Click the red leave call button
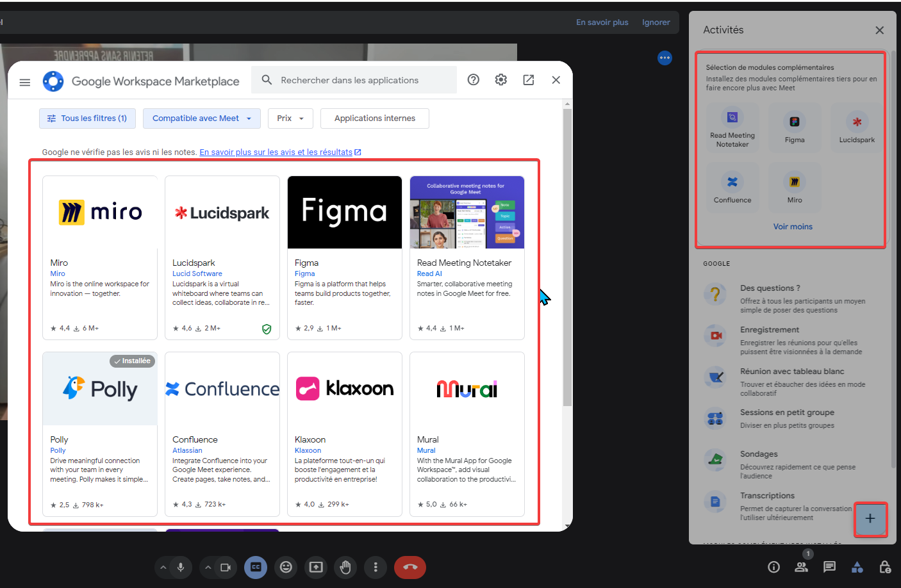Viewport: 901px width, 588px height. click(x=410, y=568)
